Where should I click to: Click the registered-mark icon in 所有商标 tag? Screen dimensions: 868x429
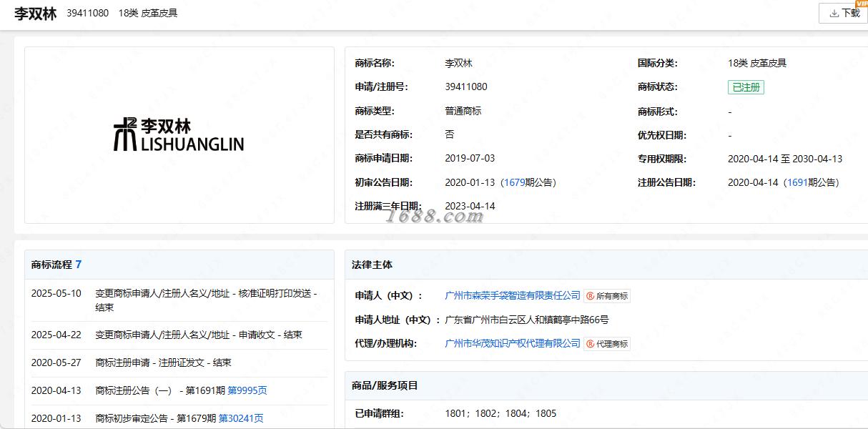click(590, 296)
